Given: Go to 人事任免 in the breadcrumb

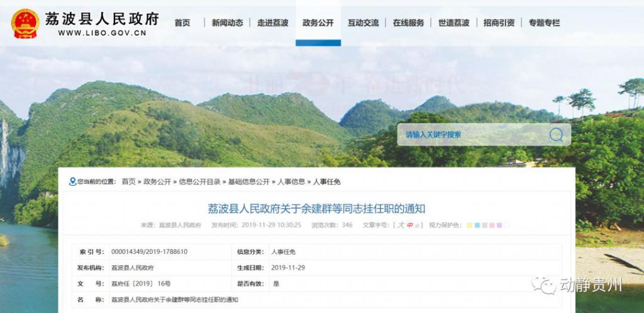Looking at the screenshot, I should tap(326, 182).
